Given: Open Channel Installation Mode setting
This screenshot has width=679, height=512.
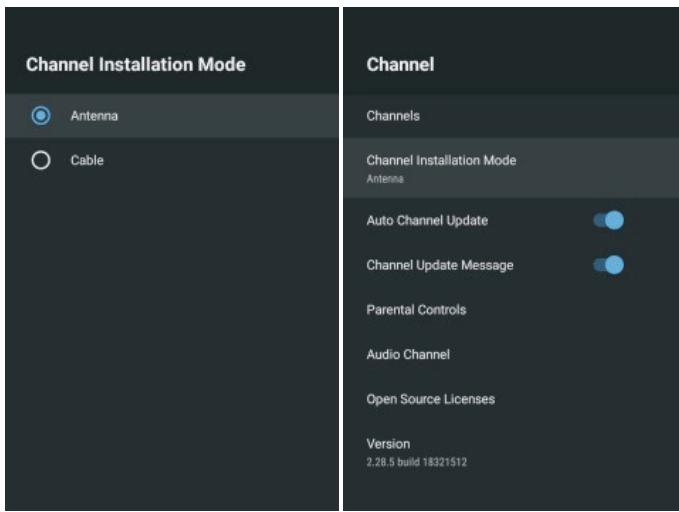Looking at the screenshot, I should (x=511, y=168).
